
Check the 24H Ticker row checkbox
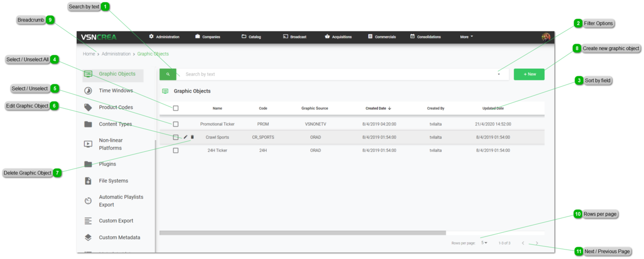coord(175,150)
